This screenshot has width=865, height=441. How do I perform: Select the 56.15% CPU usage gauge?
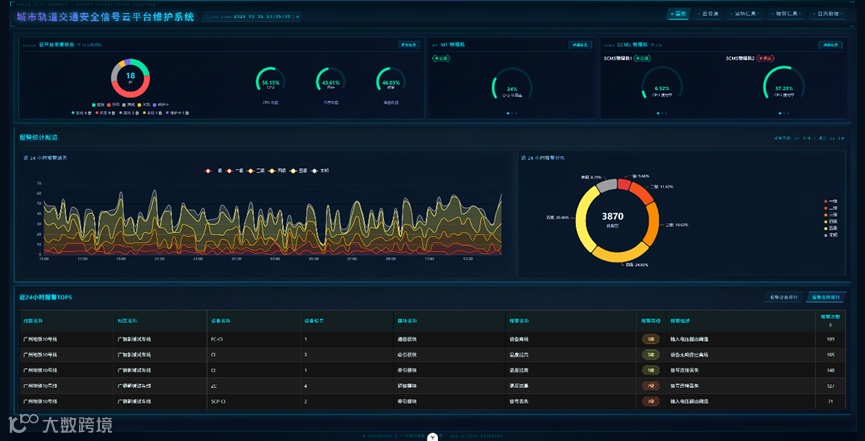[x=270, y=82]
